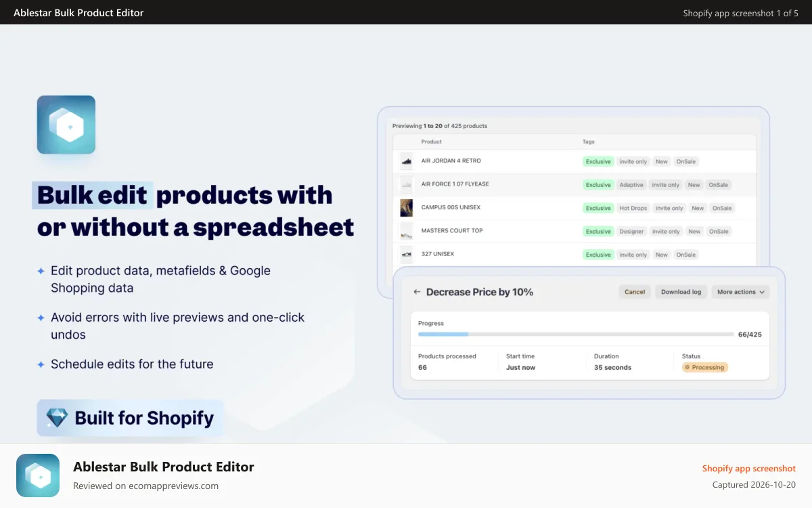Screen dimensions: 812x508
Task: Click the Exclusive tag on CAMPUS 00S row
Action: coord(598,208)
